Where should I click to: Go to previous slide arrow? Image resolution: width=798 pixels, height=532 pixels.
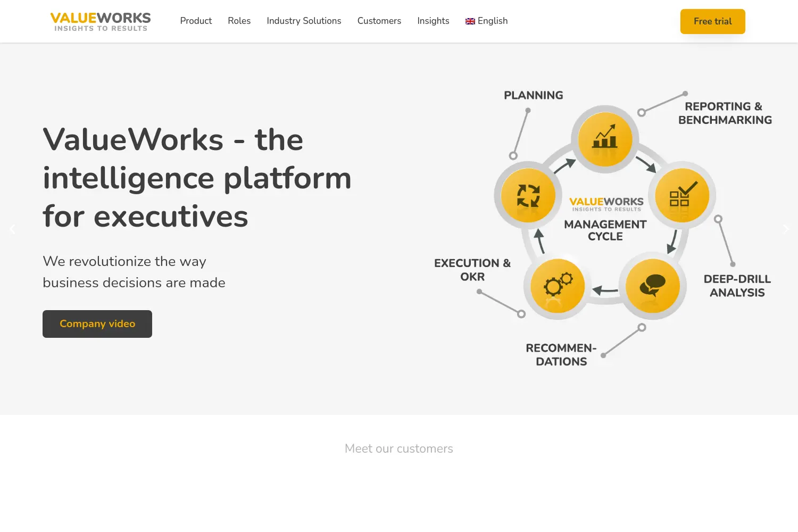coord(12,229)
